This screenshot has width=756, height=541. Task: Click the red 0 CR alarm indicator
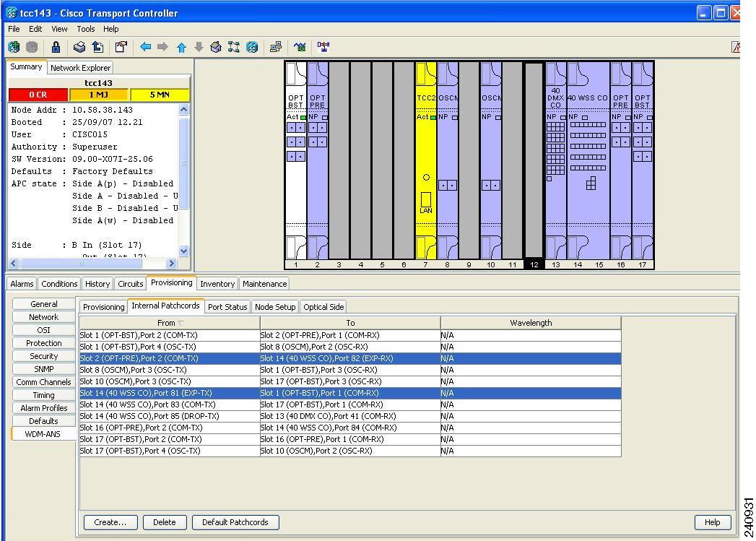click(x=38, y=95)
